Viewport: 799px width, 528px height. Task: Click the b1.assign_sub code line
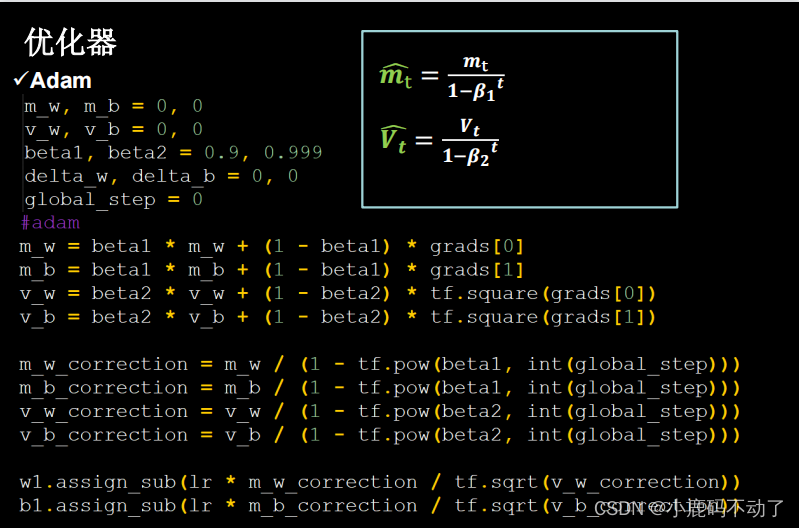pos(380,506)
